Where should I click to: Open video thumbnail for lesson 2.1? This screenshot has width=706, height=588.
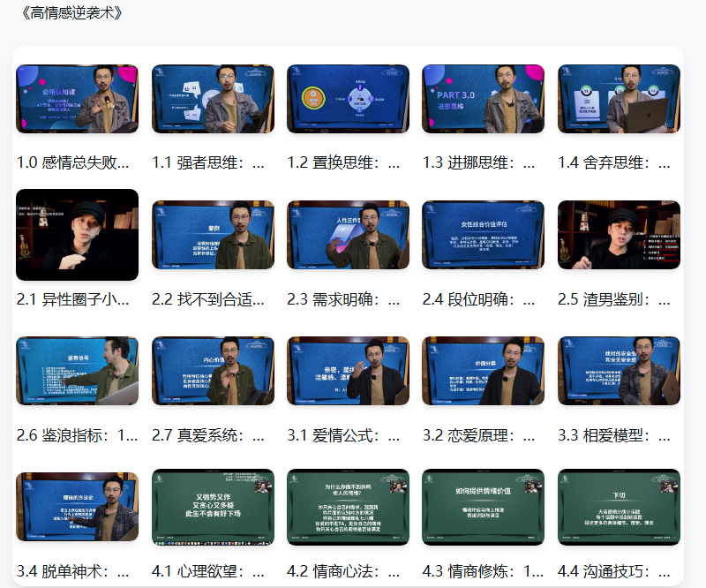pyautogui.click(x=77, y=235)
